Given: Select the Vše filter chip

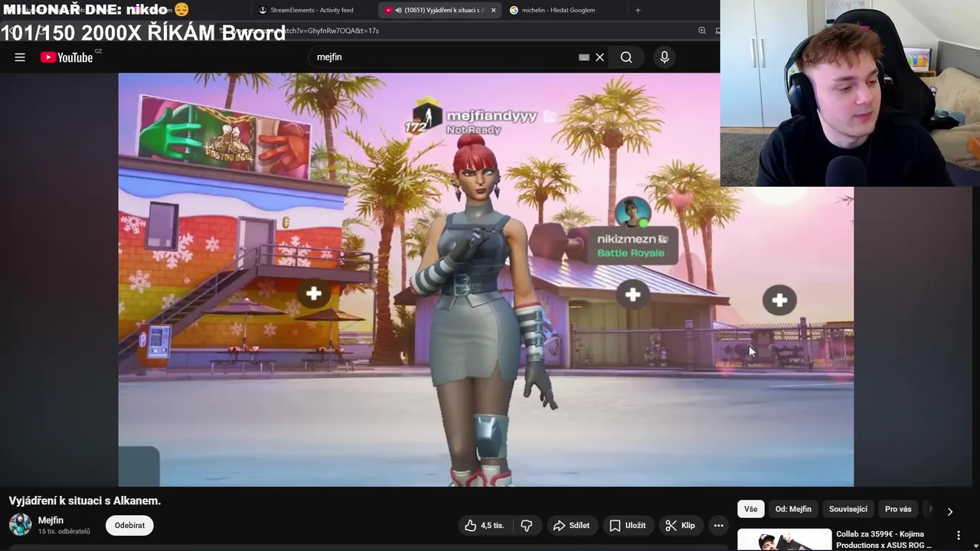Looking at the screenshot, I should 750,509.
